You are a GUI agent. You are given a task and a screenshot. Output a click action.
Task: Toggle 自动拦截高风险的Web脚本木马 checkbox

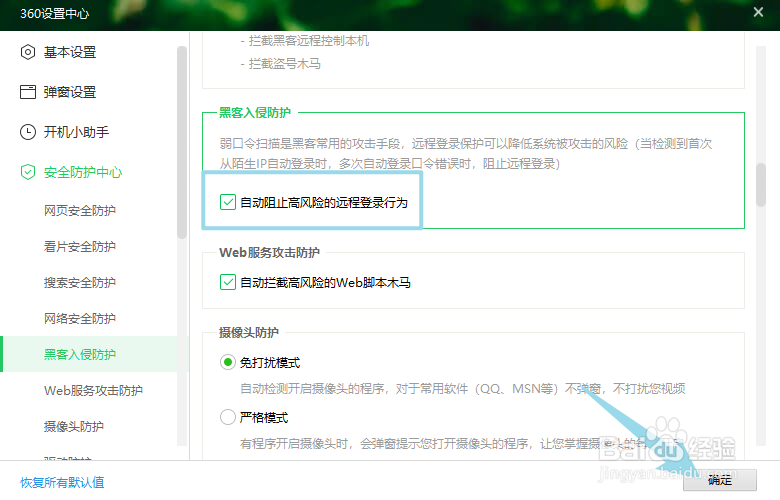coord(228,282)
